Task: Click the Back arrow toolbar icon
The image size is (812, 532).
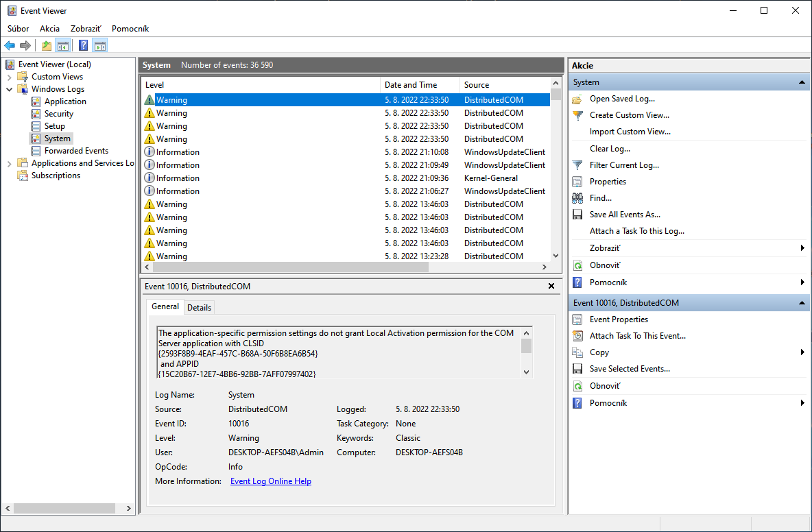Action: [x=10, y=46]
